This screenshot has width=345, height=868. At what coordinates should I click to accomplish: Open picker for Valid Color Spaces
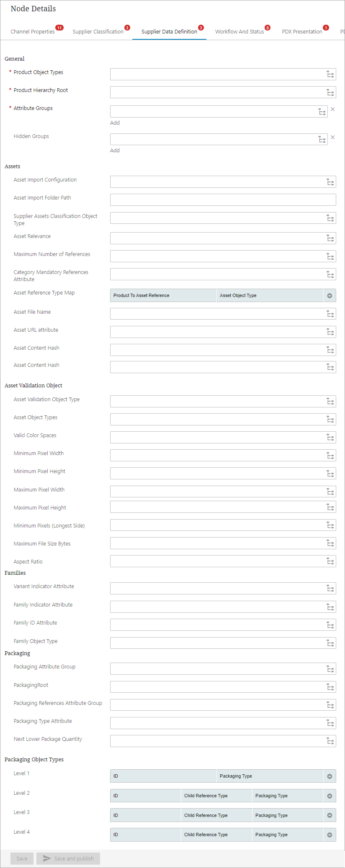pos(330,438)
